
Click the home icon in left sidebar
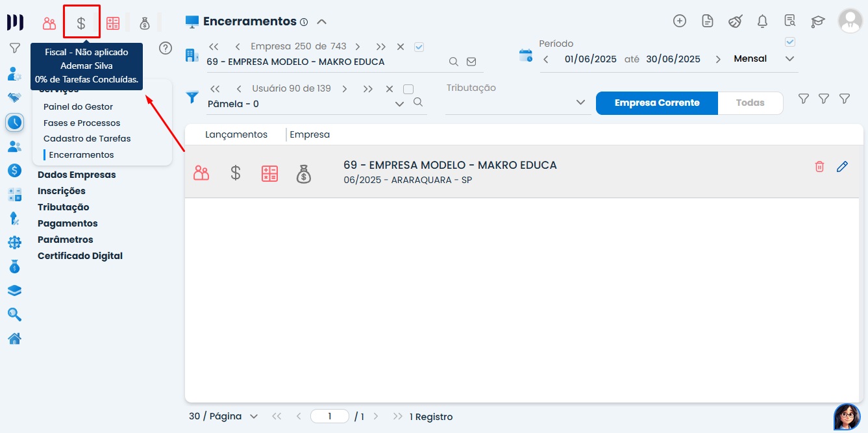[x=14, y=338]
